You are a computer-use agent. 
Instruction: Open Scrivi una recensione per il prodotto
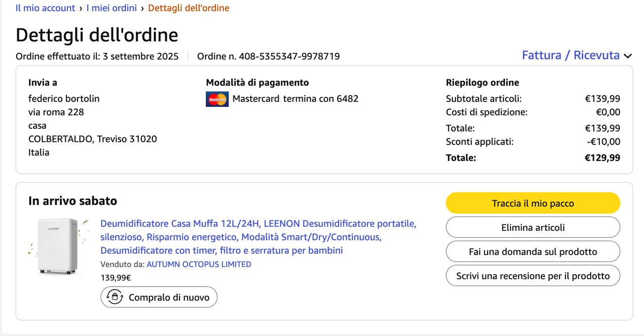coord(533,276)
